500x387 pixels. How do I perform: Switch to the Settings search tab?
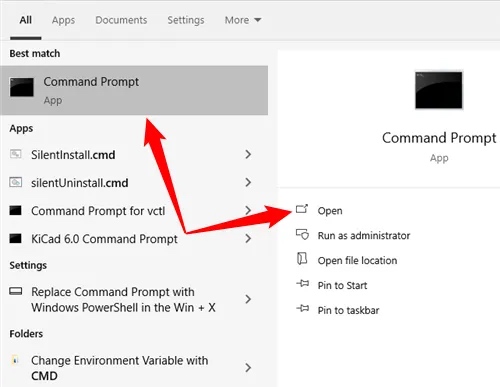tap(186, 20)
